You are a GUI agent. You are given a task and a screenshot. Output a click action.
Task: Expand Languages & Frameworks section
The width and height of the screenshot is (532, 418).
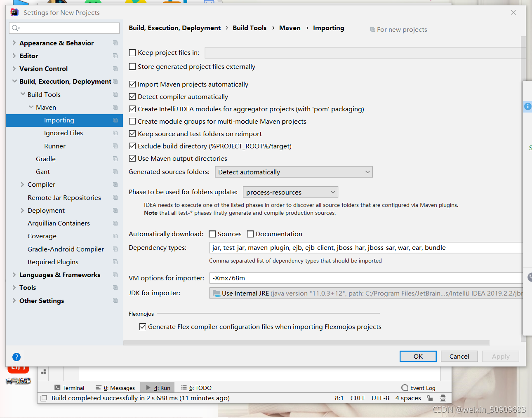pyautogui.click(x=14, y=275)
